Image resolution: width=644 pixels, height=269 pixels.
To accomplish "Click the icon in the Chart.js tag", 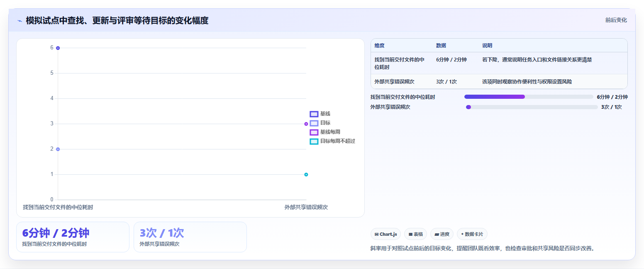I will pos(376,234).
